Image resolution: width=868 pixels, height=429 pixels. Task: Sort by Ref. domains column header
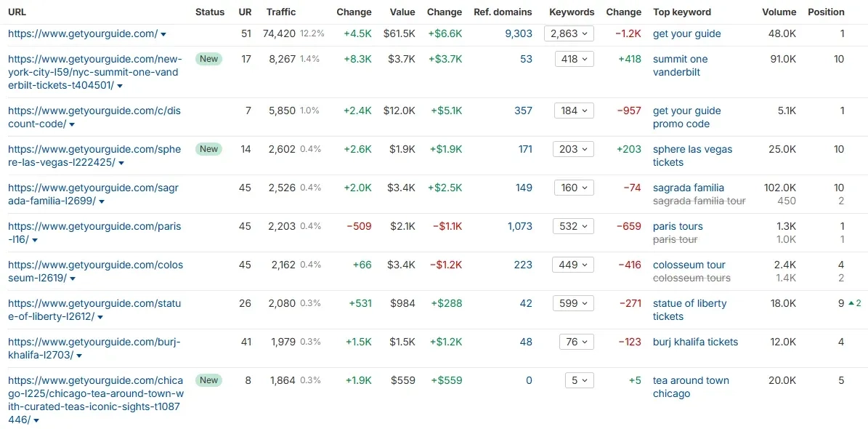pos(503,12)
